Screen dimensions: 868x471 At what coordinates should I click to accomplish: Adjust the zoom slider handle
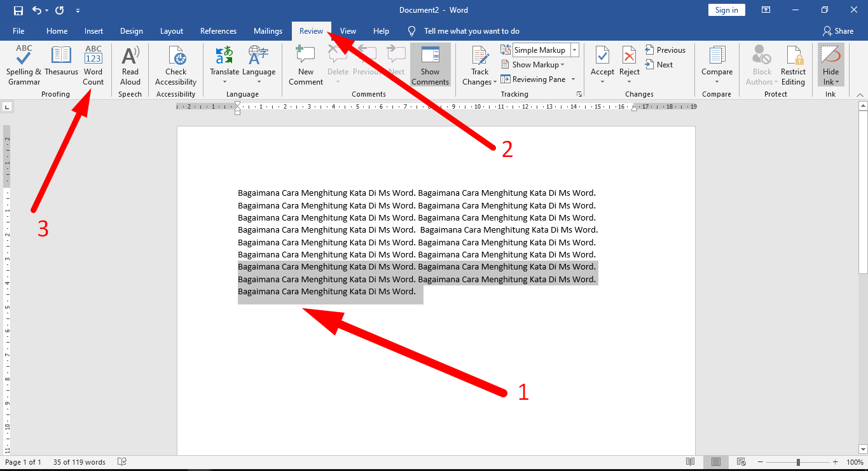(x=798, y=462)
